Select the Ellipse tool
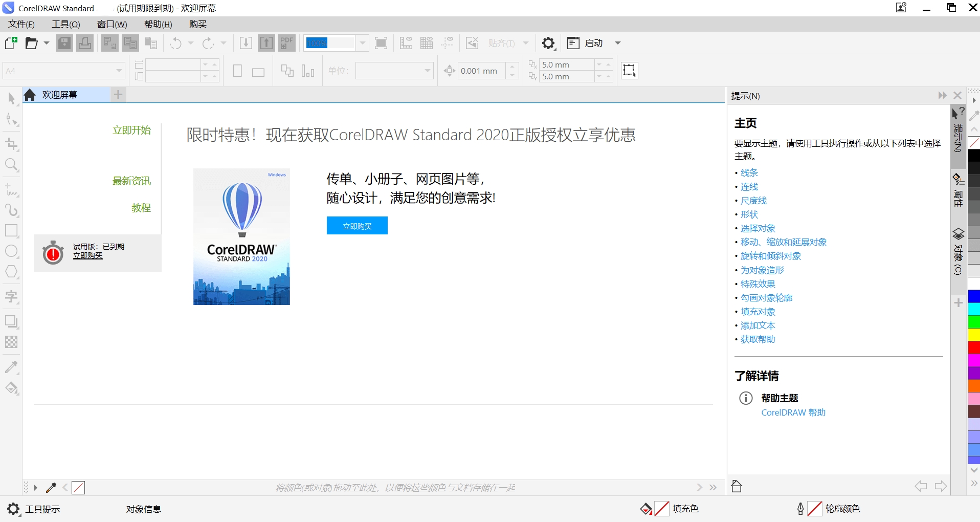This screenshot has height=522, width=980. [11, 251]
